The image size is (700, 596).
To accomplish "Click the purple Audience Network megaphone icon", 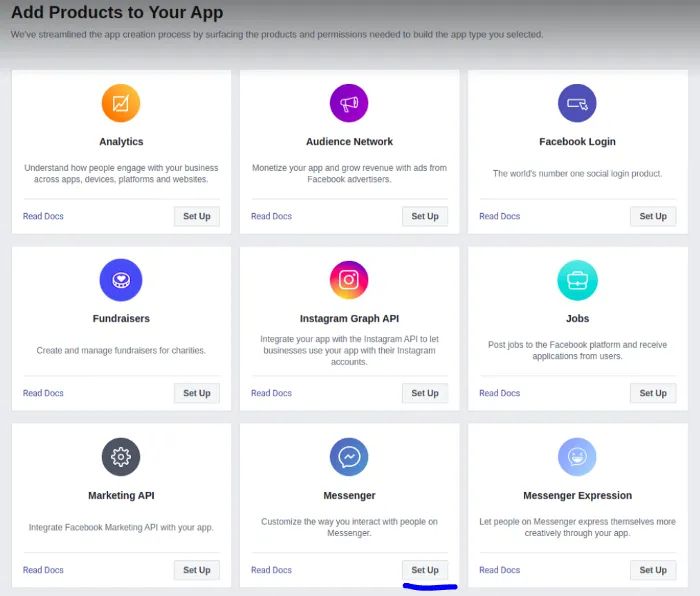I will 349,103.
